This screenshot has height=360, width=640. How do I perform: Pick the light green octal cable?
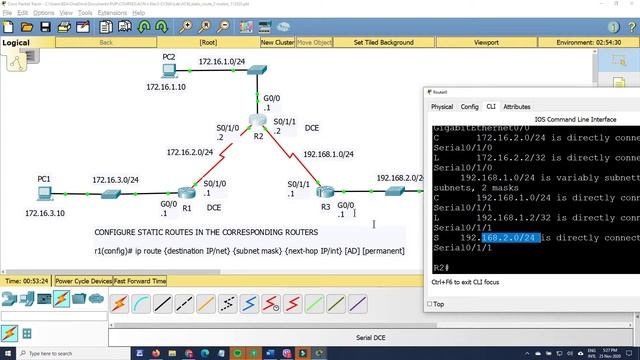314,304
